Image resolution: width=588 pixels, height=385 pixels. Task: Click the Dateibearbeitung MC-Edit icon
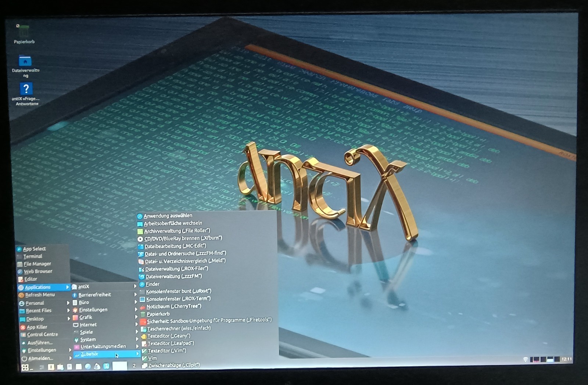(x=140, y=247)
